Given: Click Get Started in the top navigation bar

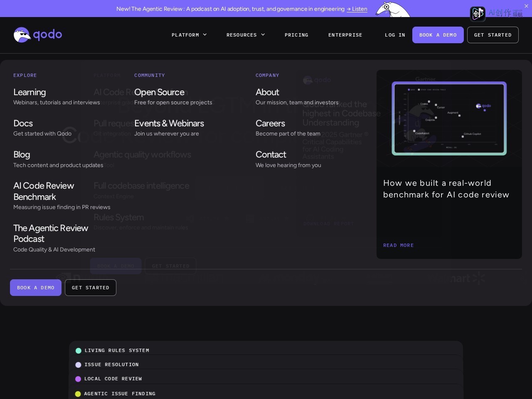Looking at the screenshot, I should pos(493,35).
